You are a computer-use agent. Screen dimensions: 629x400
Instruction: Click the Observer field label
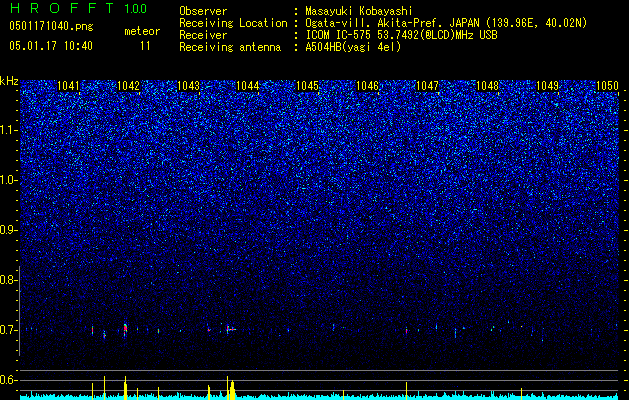[203, 12]
